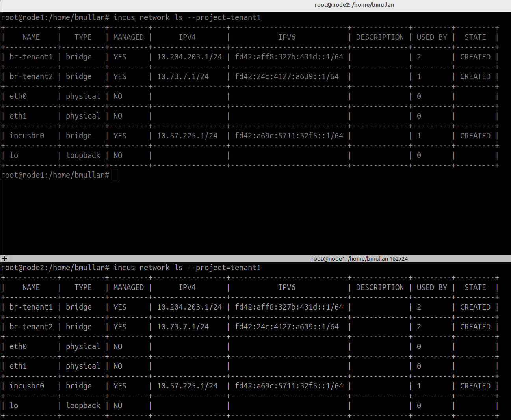Click eth1 name in node1 output
The height and width of the screenshot is (420, 511).
(18, 116)
